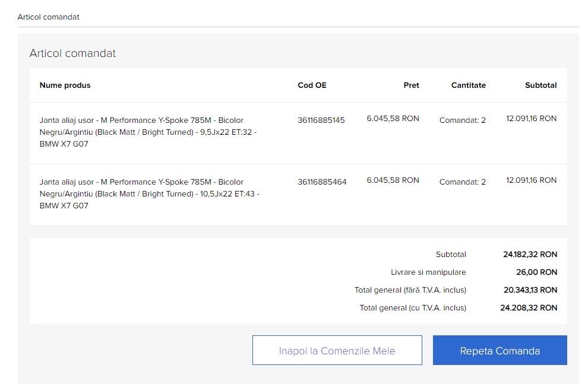The image size is (588, 384).
Task: Open the 9,5Jx22 ET:32 wheel product name
Action: pos(148,132)
